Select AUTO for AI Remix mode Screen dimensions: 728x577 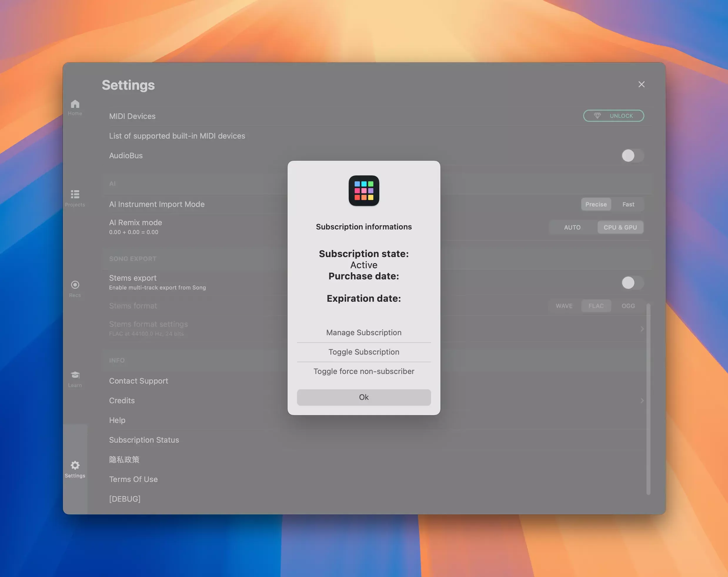click(572, 227)
